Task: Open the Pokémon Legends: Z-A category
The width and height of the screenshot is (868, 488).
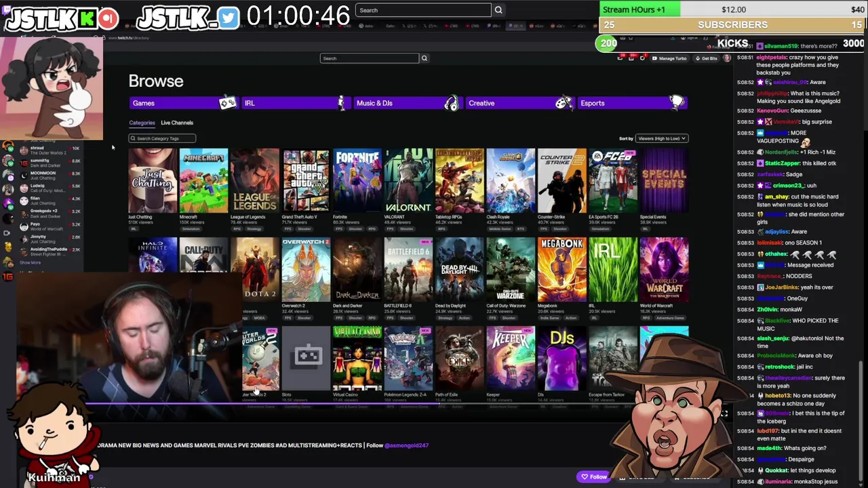Action: [x=408, y=359]
